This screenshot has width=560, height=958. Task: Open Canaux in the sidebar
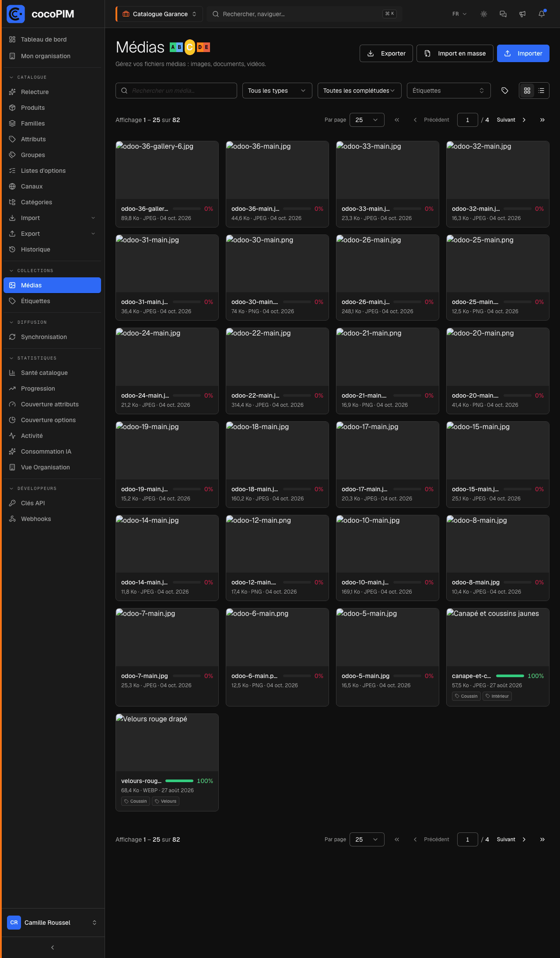pyautogui.click(x=52, y=186)
